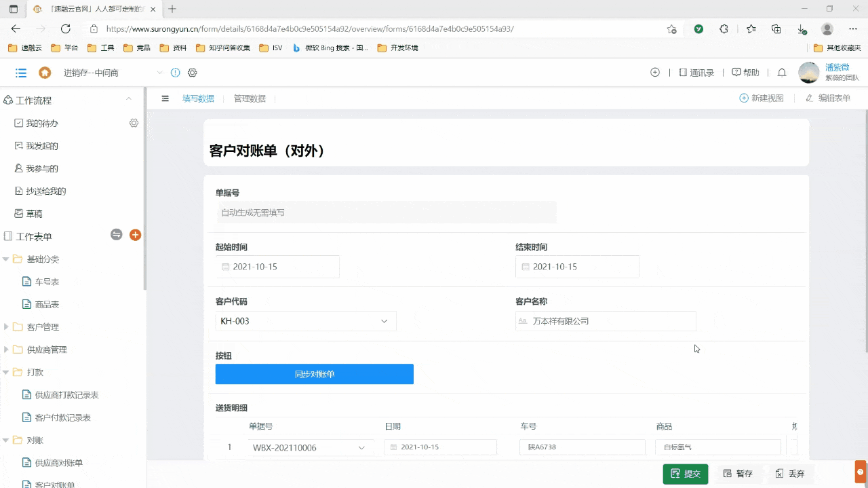Submit the form with 提交
Image resolution: width=868 pixels, height=488 pixels.
tap(686, 474)
